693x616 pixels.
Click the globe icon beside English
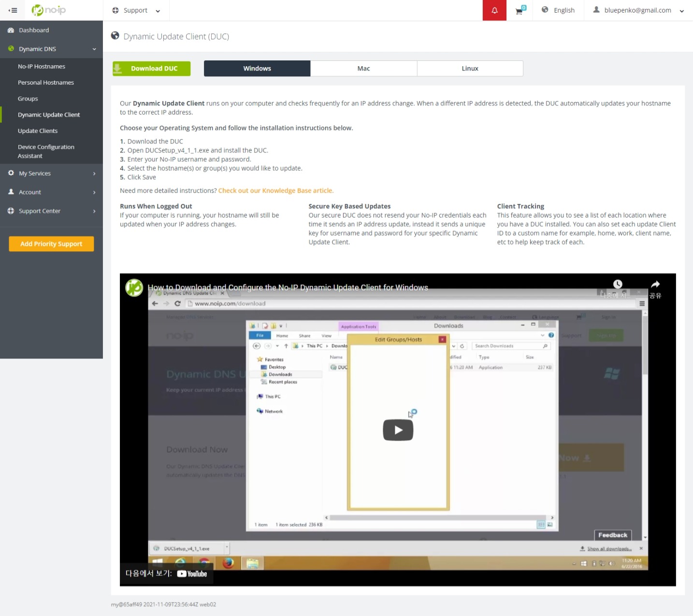tap(545, 10)
